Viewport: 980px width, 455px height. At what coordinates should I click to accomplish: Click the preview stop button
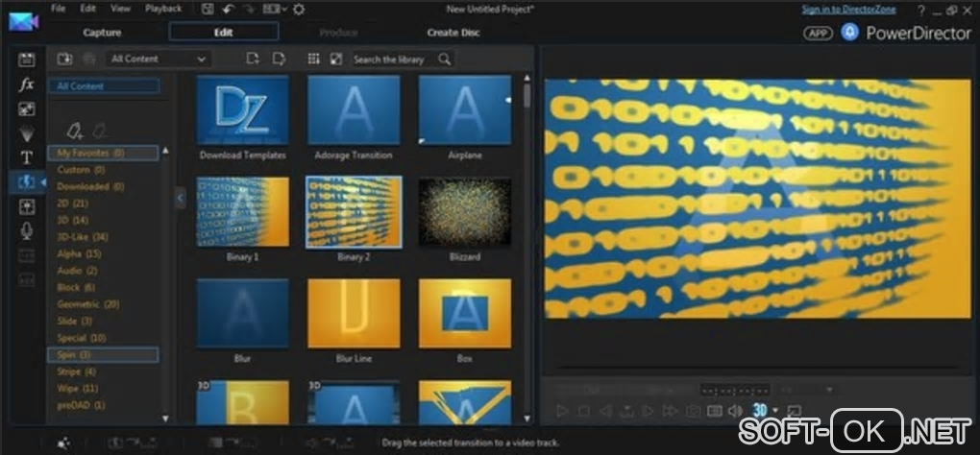pos(583,411)
